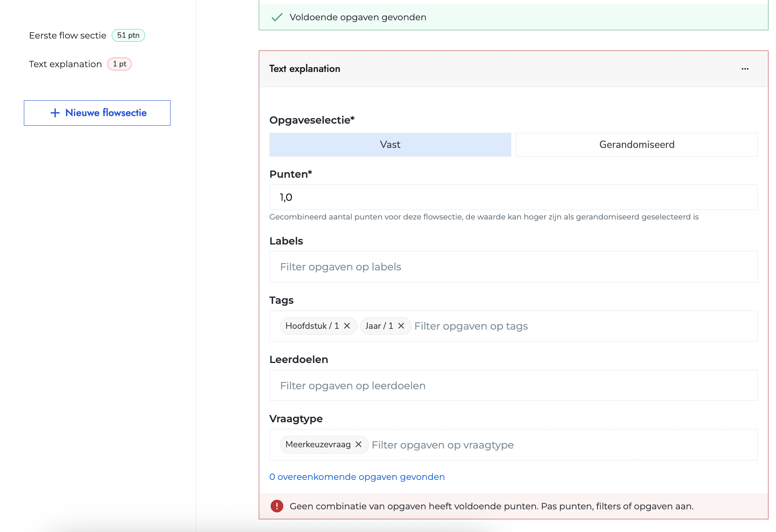Click the red exclamation icon in the warning
This screenshot has width=776, height=532.
276,506
